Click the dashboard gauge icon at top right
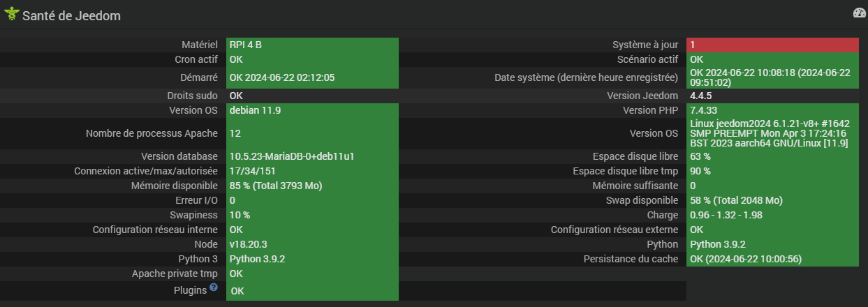Image resolution: width=868 pixels, height=307 pixels. click(860, 13)
